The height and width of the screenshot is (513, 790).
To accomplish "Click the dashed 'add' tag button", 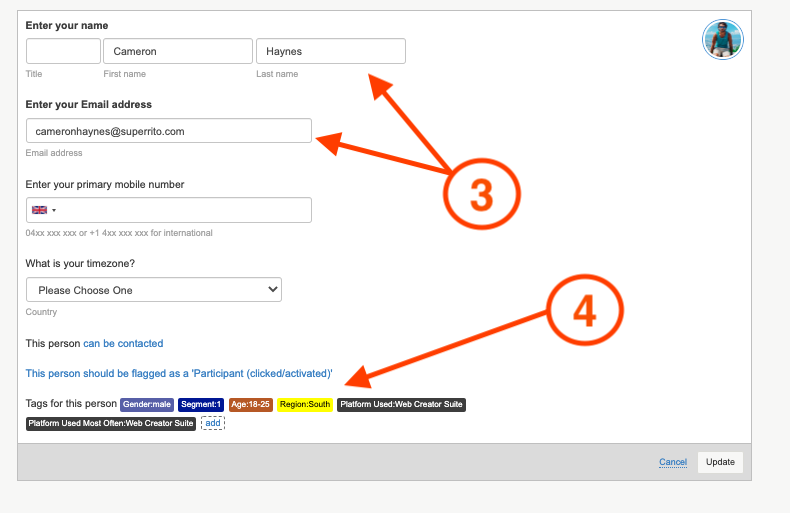I will pyautogui.click(x=213, y=423).
